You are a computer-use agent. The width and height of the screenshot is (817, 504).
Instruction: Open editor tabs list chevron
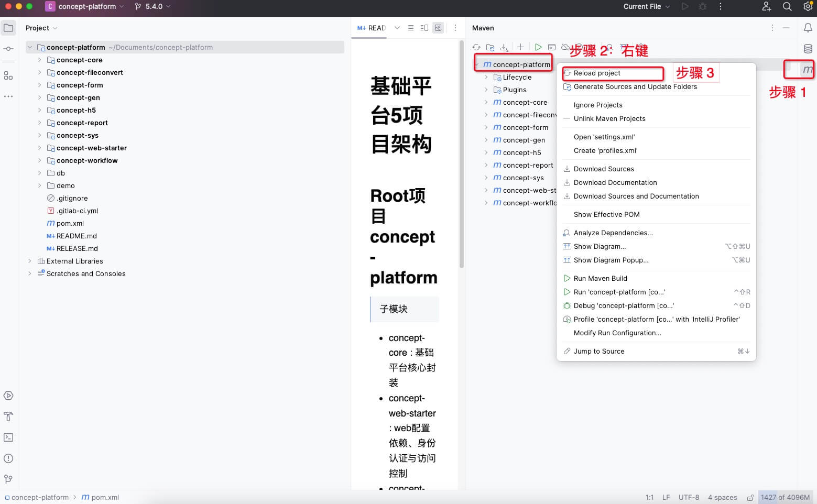397,28
